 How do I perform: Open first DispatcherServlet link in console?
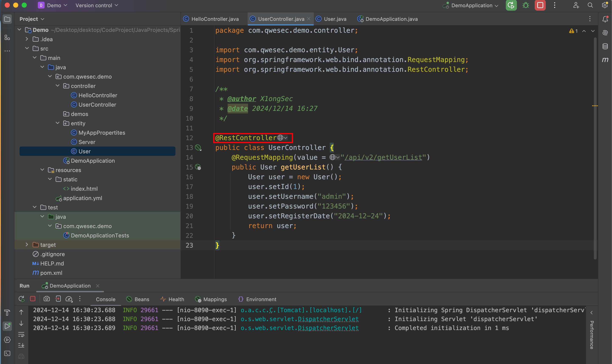click(x=328, y=319)
